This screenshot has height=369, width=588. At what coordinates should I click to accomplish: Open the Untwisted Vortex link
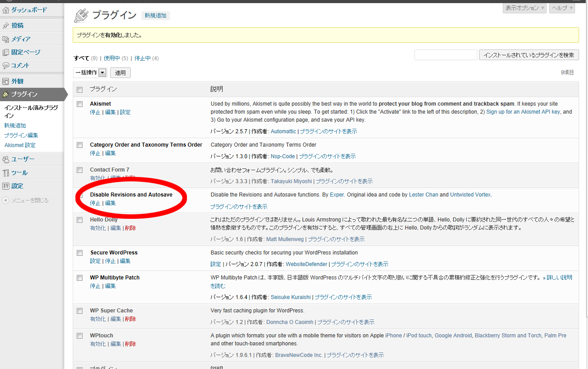tap(470, 195)
